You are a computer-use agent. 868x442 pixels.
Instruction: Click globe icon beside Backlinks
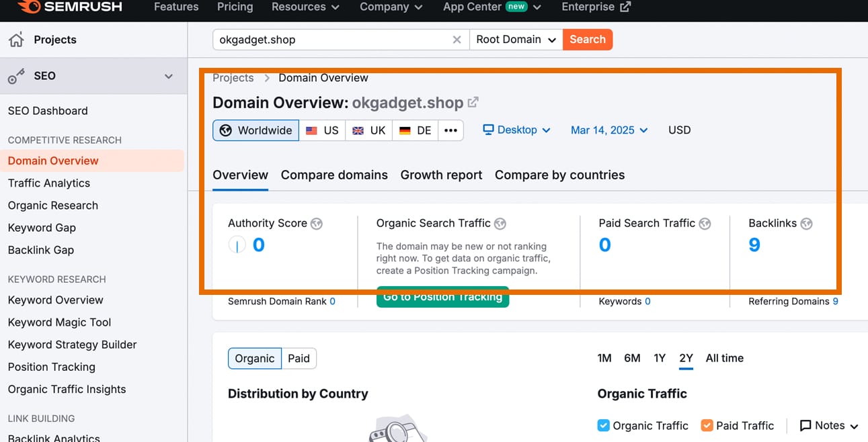[806, 224]
